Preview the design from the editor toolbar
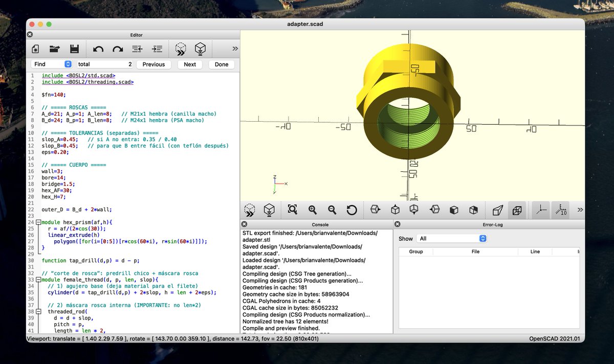The height and width of the screenshot is (364, 614). pos(181,49)
